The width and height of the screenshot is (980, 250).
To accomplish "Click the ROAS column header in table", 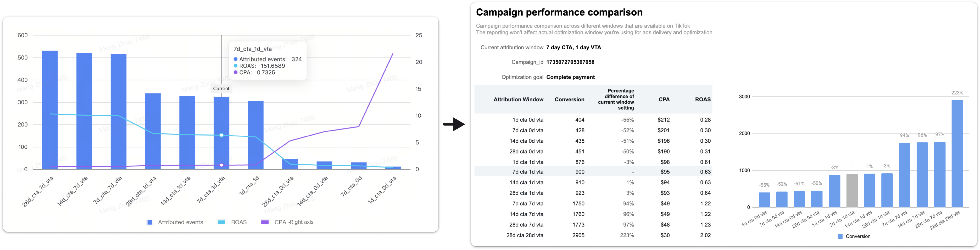I will point(703,99).
